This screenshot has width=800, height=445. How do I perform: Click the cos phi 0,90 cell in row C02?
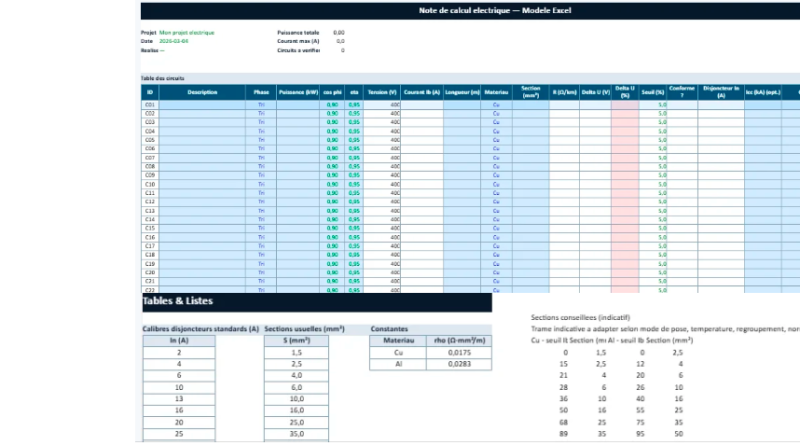(332, 113)
